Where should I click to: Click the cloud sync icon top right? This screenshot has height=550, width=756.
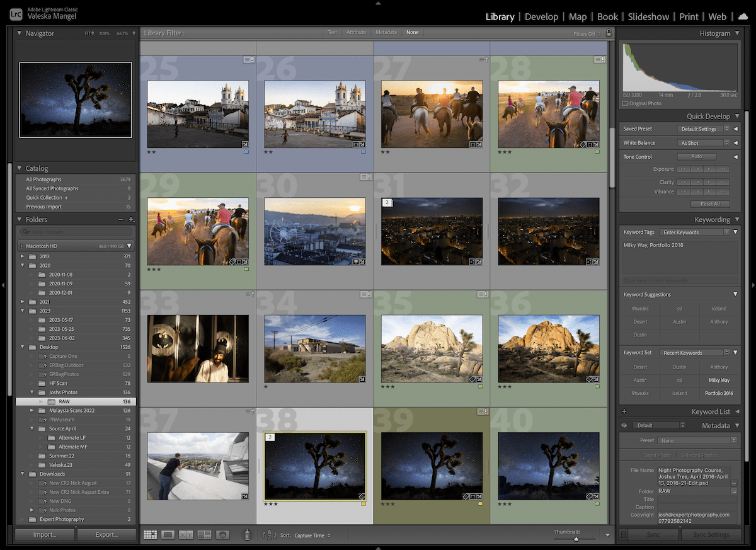(743, 16)
